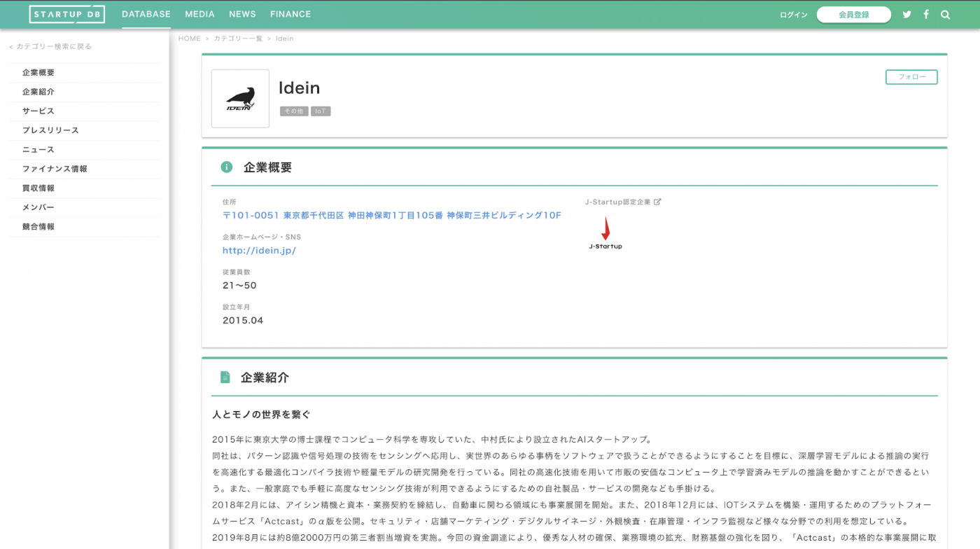This screenshot has width=980, height=549.
Task: Click the ログイン link
Action: point(792,14)
